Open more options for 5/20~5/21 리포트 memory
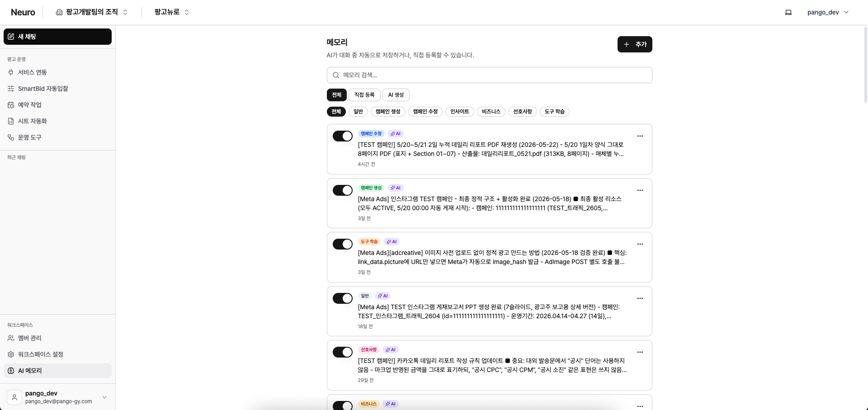Screen dimensions: 868x410 tap(640, 136)
